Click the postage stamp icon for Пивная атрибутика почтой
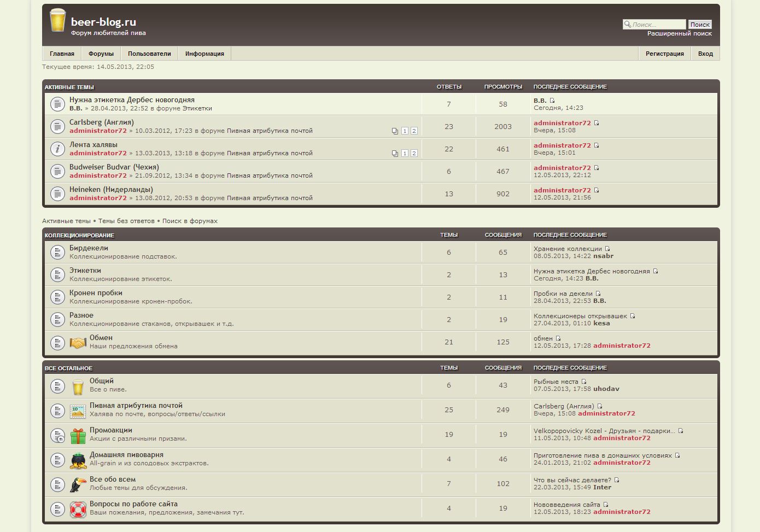The image size is (760, 532). (x=78, y=411)
